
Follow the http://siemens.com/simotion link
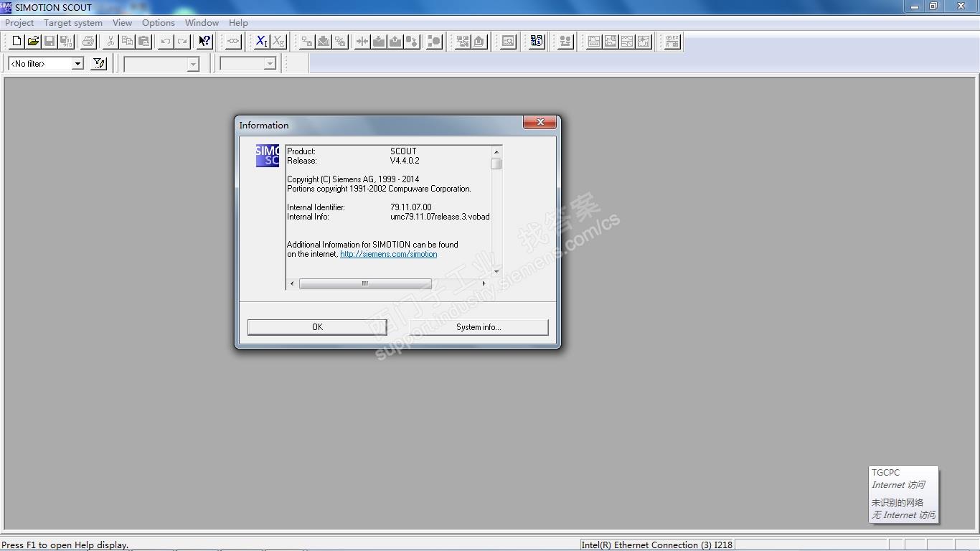pyautogui.click(x=389, y=254)
